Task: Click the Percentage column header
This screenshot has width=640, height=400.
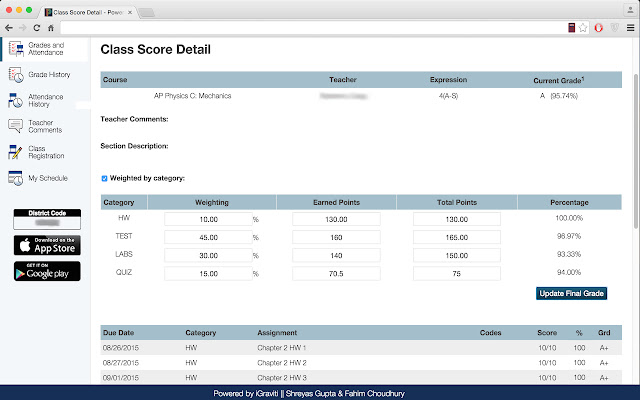Action: click(x=569, y=202)
